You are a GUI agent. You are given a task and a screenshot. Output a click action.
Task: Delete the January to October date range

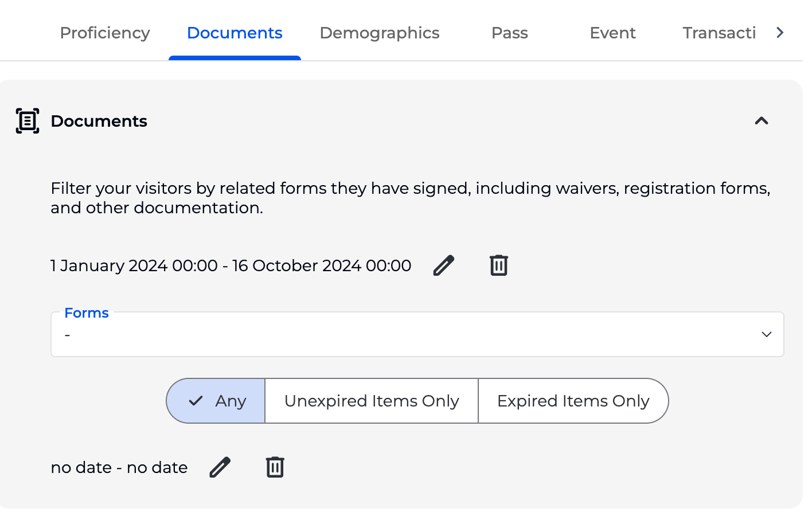499,265
